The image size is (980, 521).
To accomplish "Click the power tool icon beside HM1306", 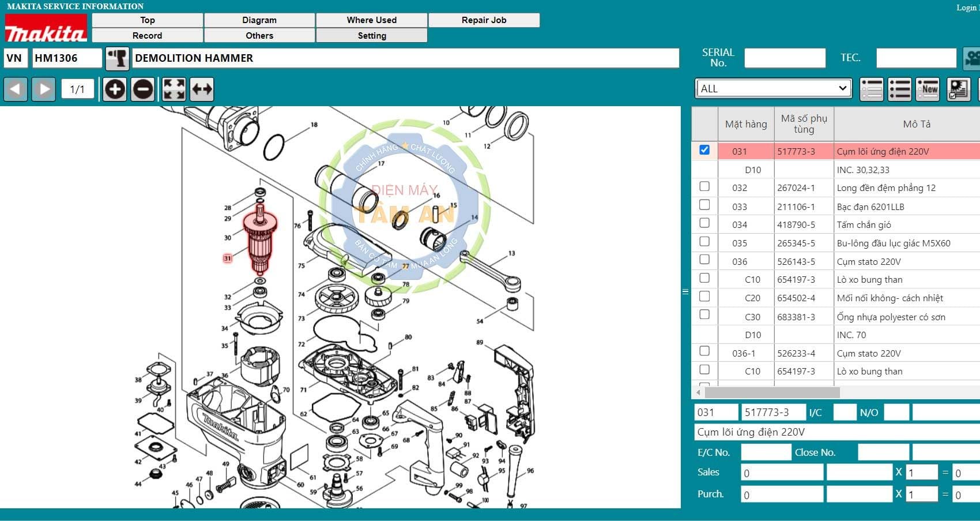I will point(118,58).
